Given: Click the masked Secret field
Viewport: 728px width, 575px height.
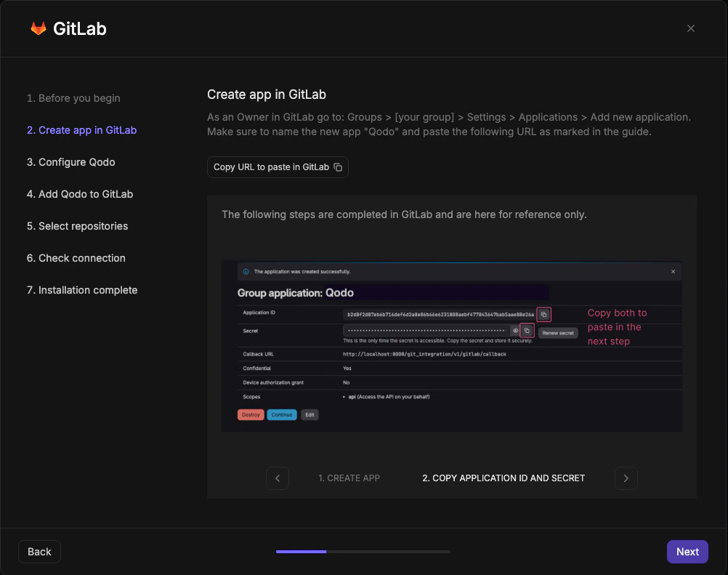Looking at the screenshot, I should pos(426,331).
